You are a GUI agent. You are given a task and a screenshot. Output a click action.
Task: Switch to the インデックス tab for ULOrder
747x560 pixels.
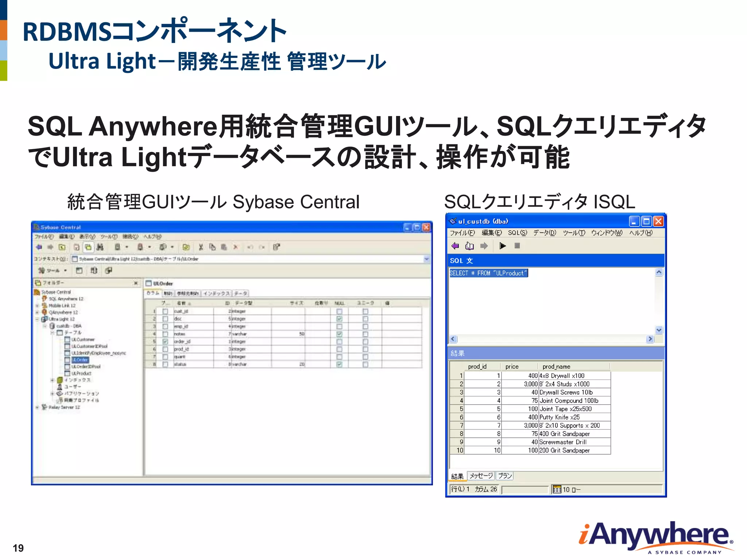click(x=217, y=293)
